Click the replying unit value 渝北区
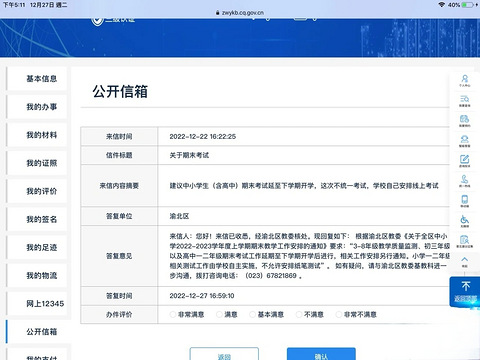 [179, 216]
